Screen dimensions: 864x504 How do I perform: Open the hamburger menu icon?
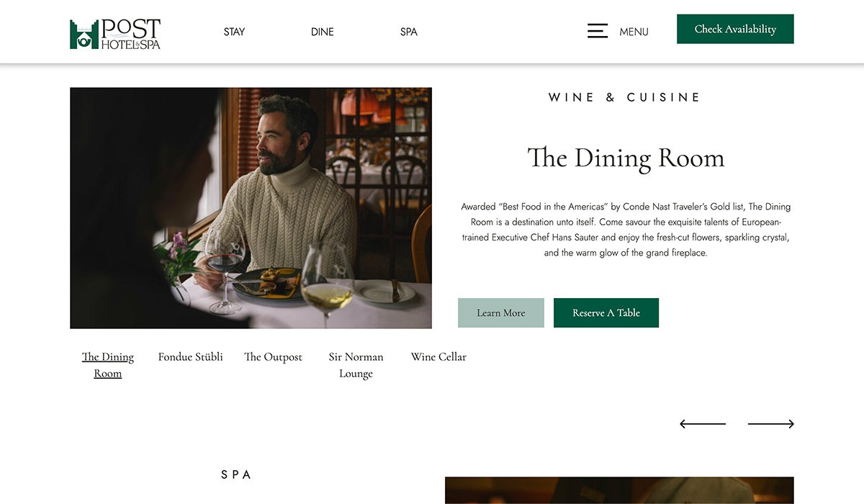pyautogui.click(x=598, y=31)
